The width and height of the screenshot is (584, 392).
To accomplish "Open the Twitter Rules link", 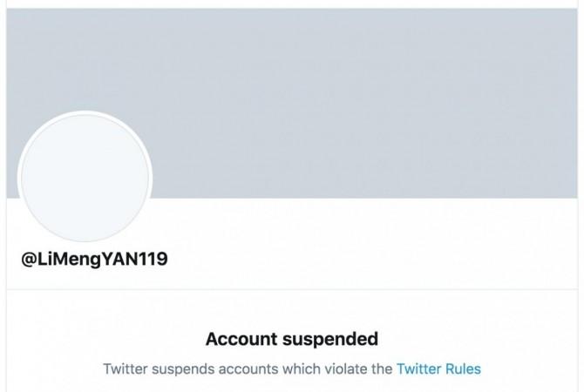I will [x=438, y=369].
